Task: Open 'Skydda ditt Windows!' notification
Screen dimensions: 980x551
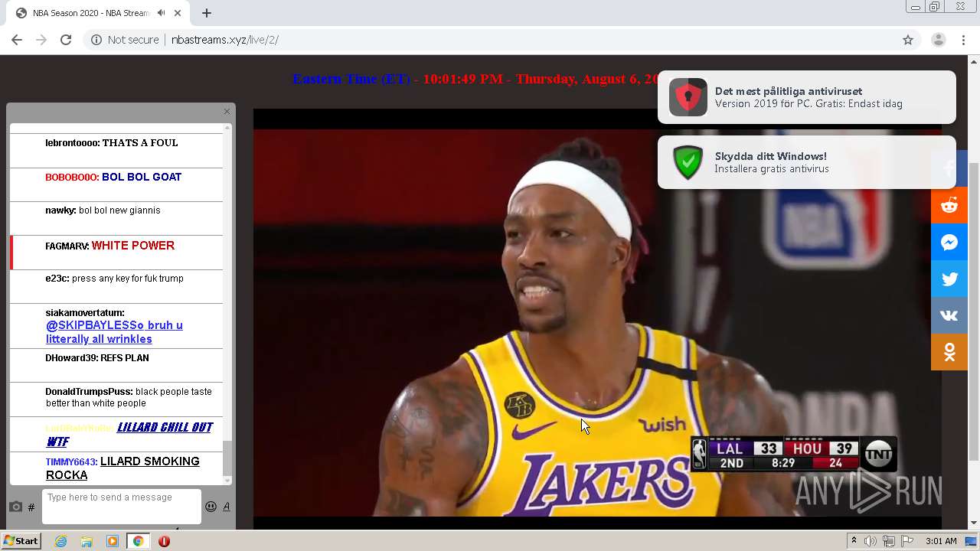Action: (806, 162)
